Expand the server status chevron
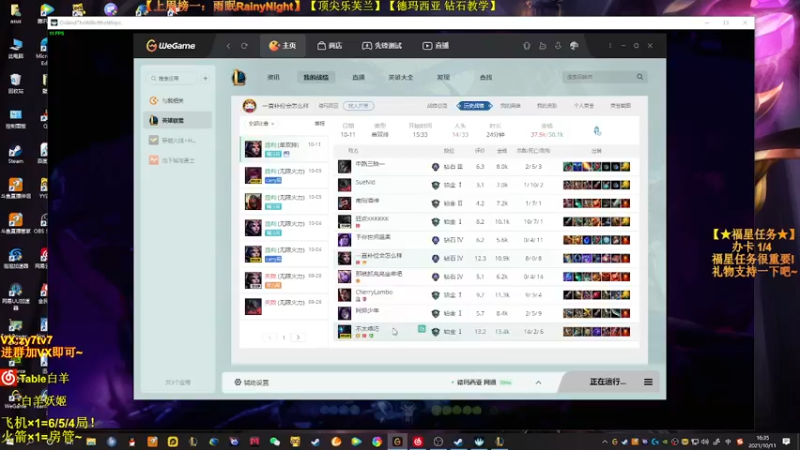The width and height of the screenshot is (800, 450). click(x=538, y=383)
